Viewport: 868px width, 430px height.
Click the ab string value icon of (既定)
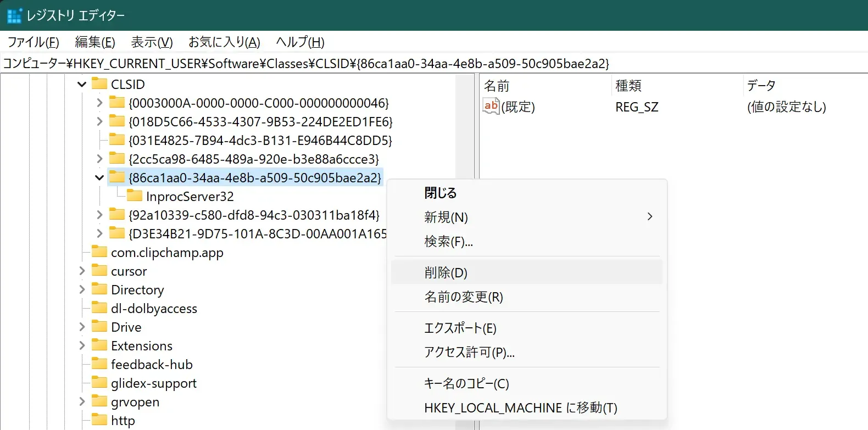coord(491,106)
